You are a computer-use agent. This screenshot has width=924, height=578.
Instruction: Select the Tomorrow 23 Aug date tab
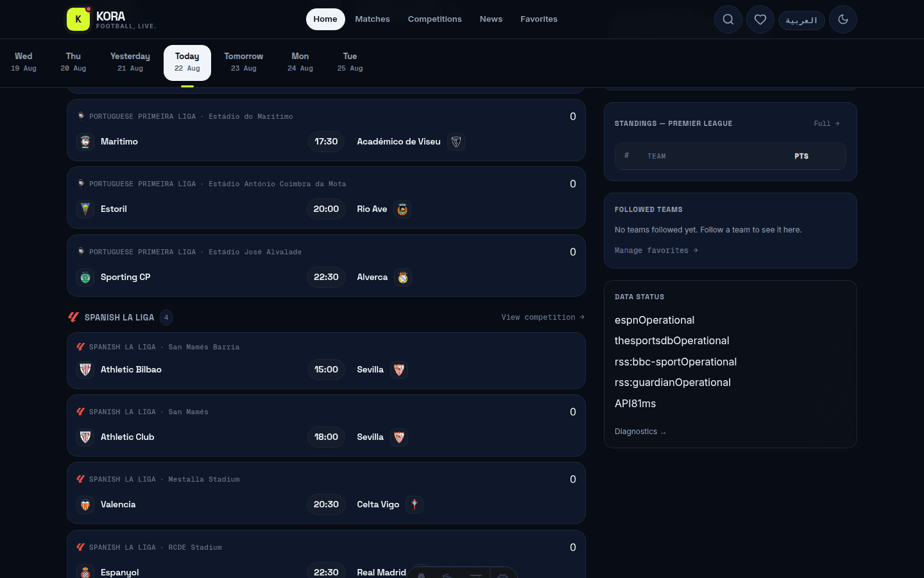pos(244,62)
